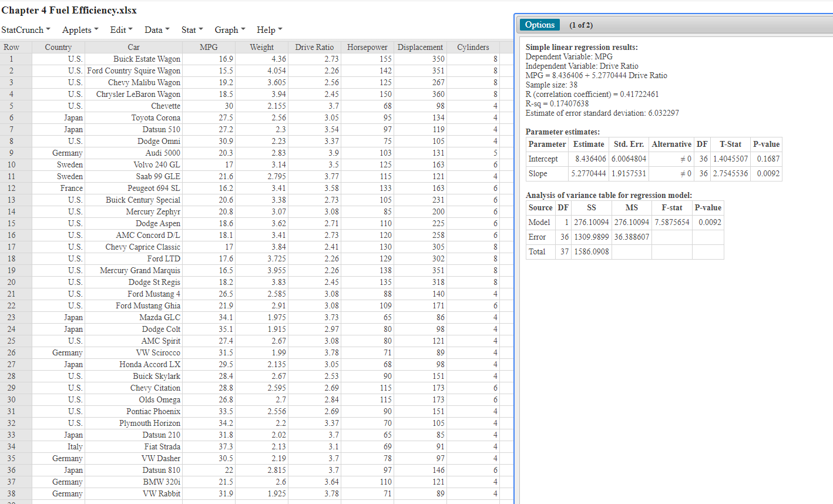Expand the dropdown caret beside Graph

242,29
